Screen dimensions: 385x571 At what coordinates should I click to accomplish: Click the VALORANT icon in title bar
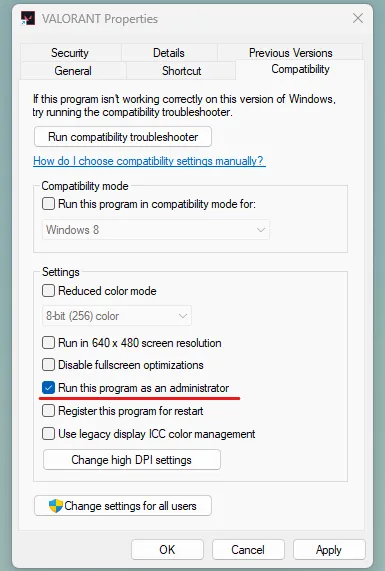(x=28, y=18)
